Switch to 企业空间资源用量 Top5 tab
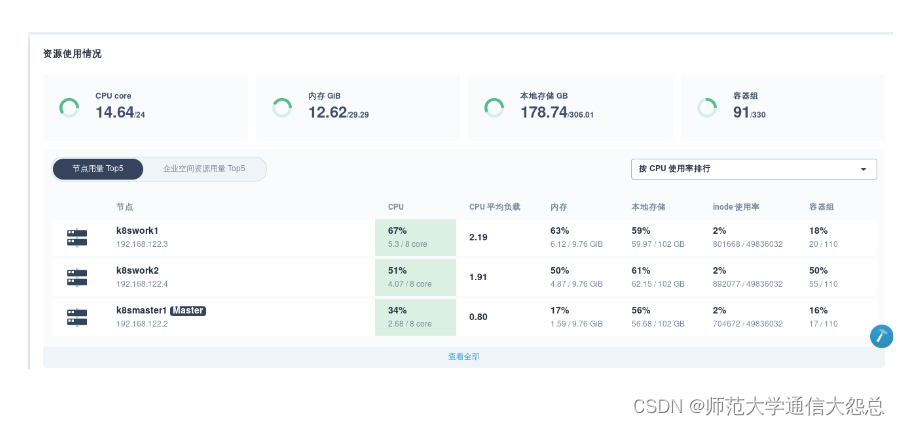This screenshot has width=900, height=425. [204, 169]
